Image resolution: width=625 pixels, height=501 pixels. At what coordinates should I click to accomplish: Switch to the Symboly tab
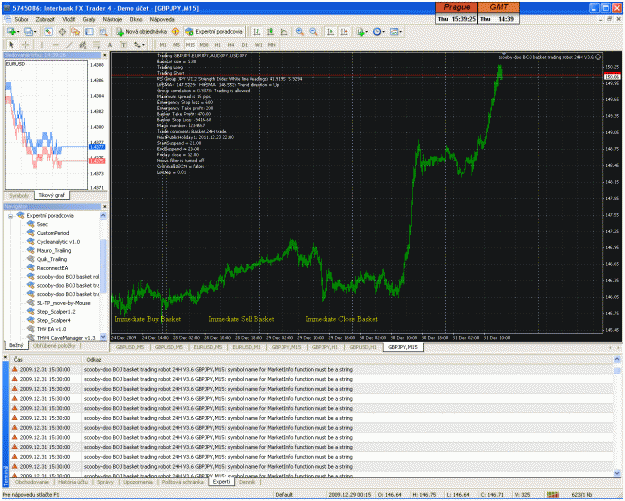[x=19, y=195]
